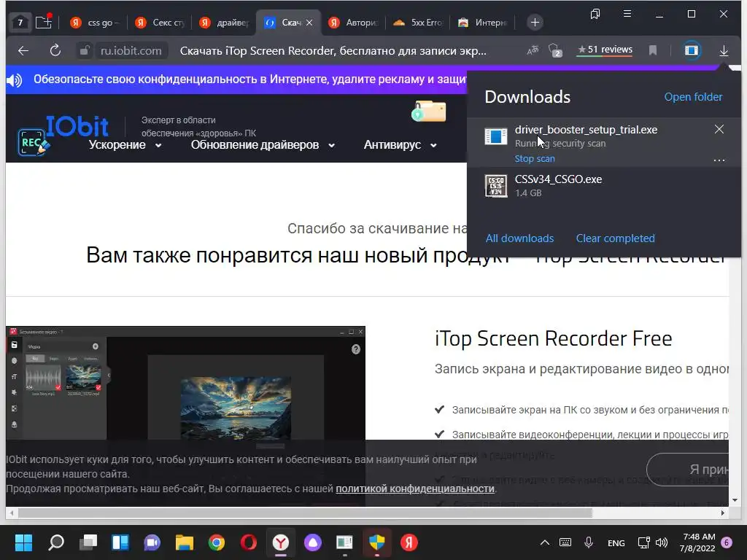Go back to the previous page

click(23, 50)
